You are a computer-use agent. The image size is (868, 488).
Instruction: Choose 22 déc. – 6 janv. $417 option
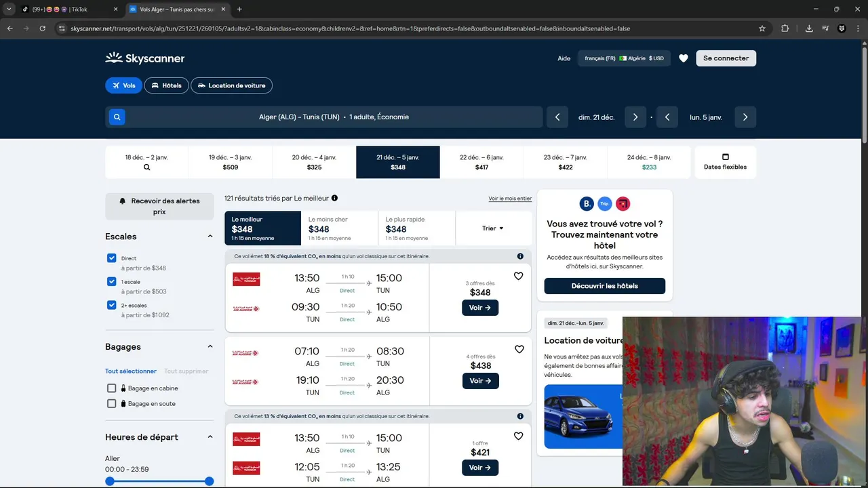coord(481,162)
